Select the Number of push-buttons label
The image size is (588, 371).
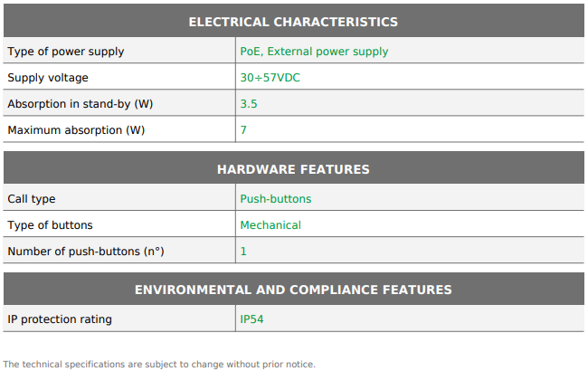[86, 252]
